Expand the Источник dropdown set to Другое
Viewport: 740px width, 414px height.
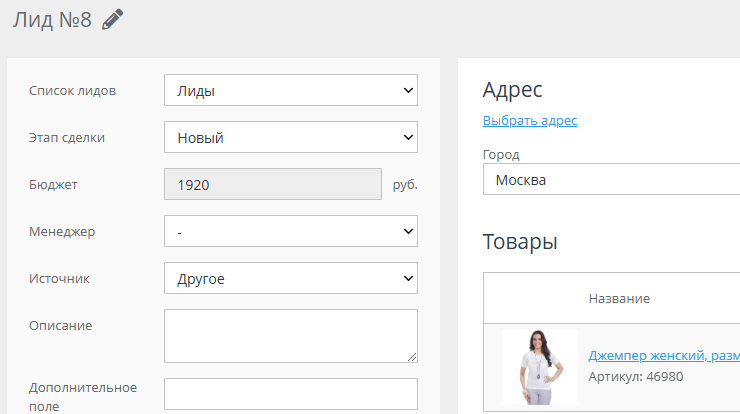coord(290,278)
